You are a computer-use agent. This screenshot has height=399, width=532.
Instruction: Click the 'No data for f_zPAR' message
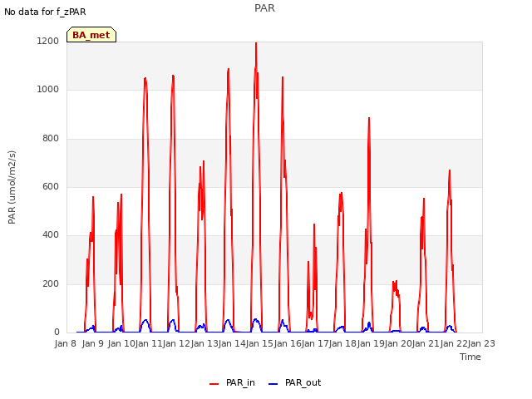coord(45,12)
